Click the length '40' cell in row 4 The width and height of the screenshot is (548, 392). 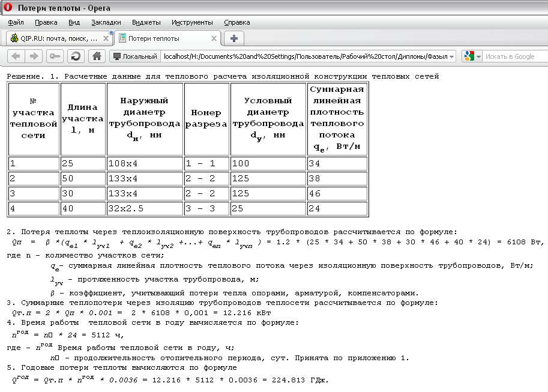point(83,208)
